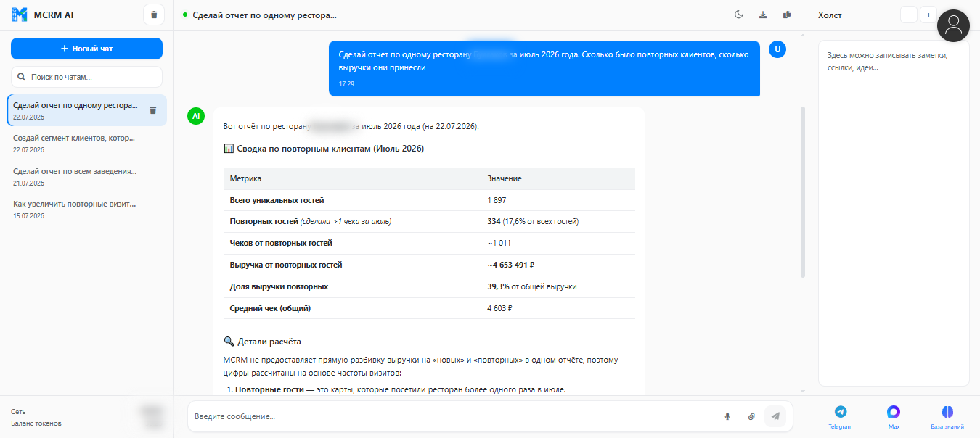The width and height of the screenshot is (980, 438).
Task: Click the value 1 897 in table
Action: (498, 200)
